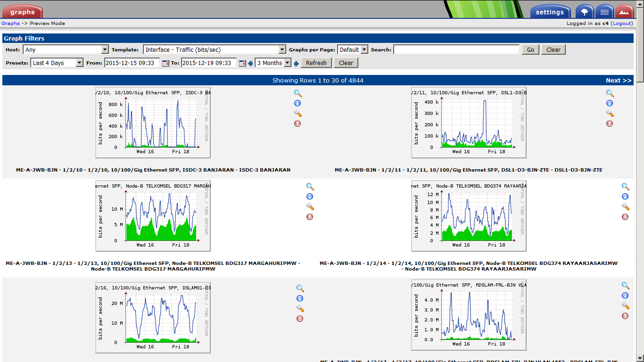
Task: Zoom into the ISDC-3 BANJARAN traffic graph
Action: coord(297,92)
